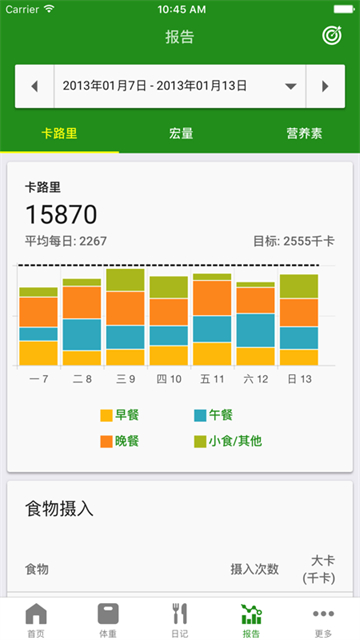Switch to the 卡路里 tab
Viewport: 360px width, 640px height.
pyautogui.click(x=60, y=133)
